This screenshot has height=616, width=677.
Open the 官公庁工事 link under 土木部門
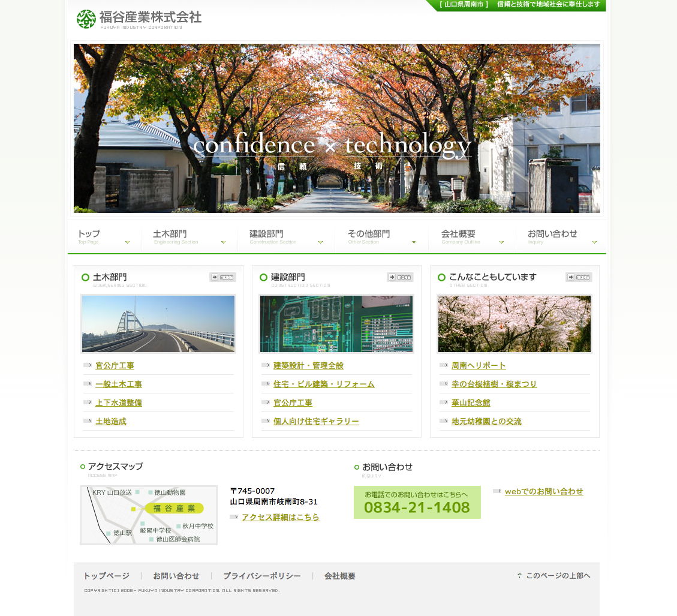click(x=115, y=365)
